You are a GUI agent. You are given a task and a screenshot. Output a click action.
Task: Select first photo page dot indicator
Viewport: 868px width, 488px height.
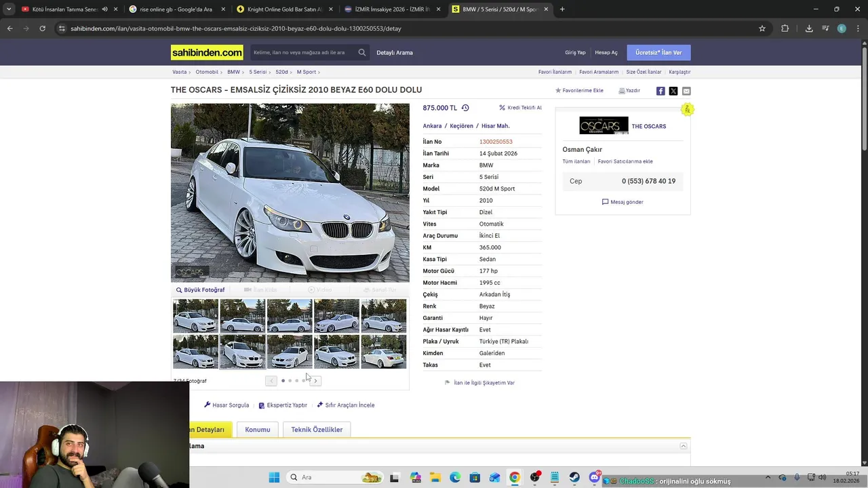283,381
